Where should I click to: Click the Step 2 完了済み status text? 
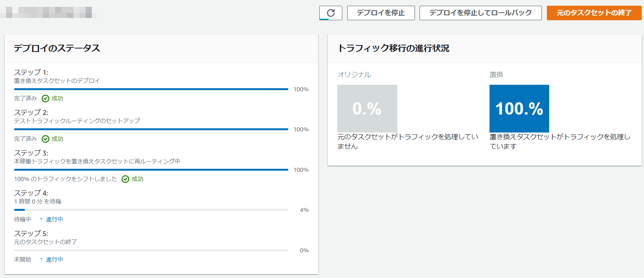click(26, 139)
